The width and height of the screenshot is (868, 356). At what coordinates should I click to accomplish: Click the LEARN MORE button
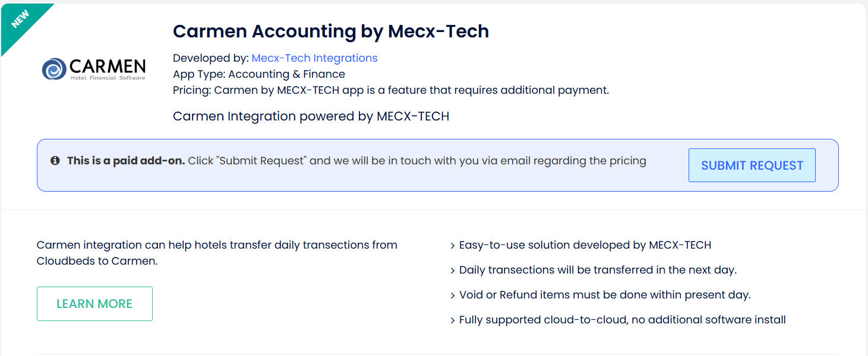coord(94,304)
